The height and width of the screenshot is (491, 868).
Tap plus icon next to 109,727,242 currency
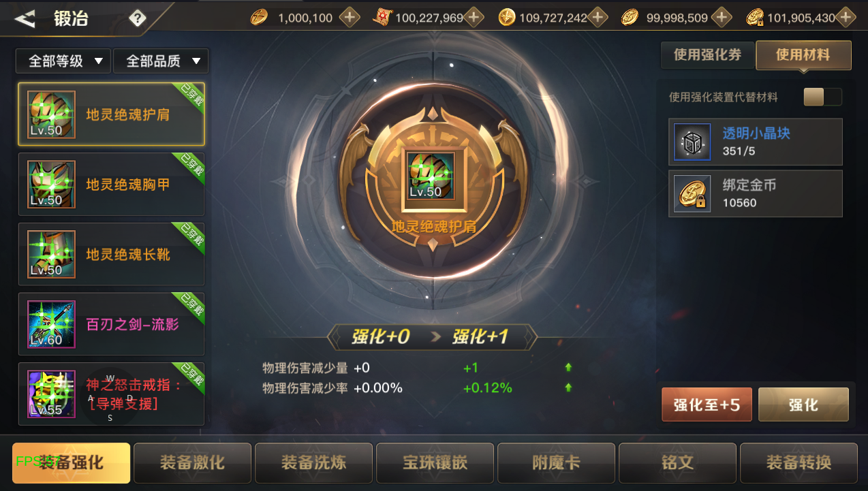click(x=598, y=18)
